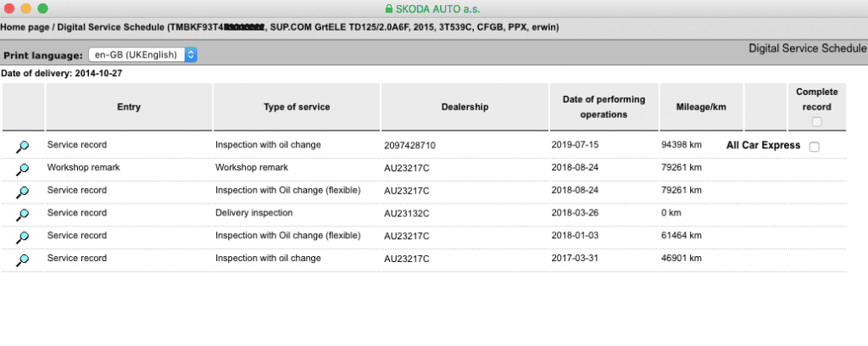Image resolution: width=868 pixels, height=346 pixels.
Task: Click the Type of service column header
Action: point(297,107)
